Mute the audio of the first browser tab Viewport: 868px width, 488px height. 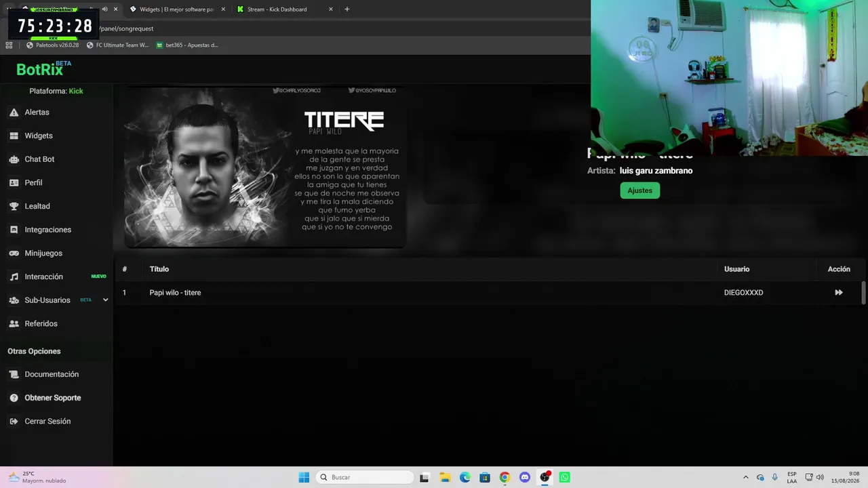point(104,9)
